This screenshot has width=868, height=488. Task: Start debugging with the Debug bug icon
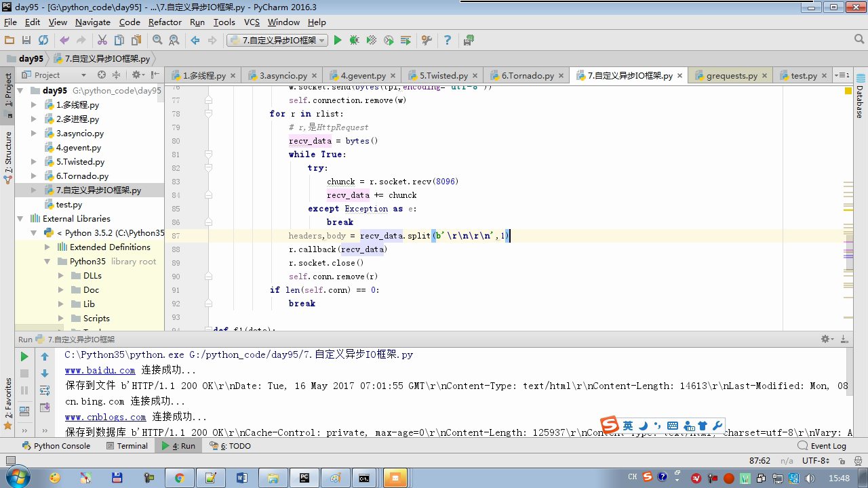354,41
